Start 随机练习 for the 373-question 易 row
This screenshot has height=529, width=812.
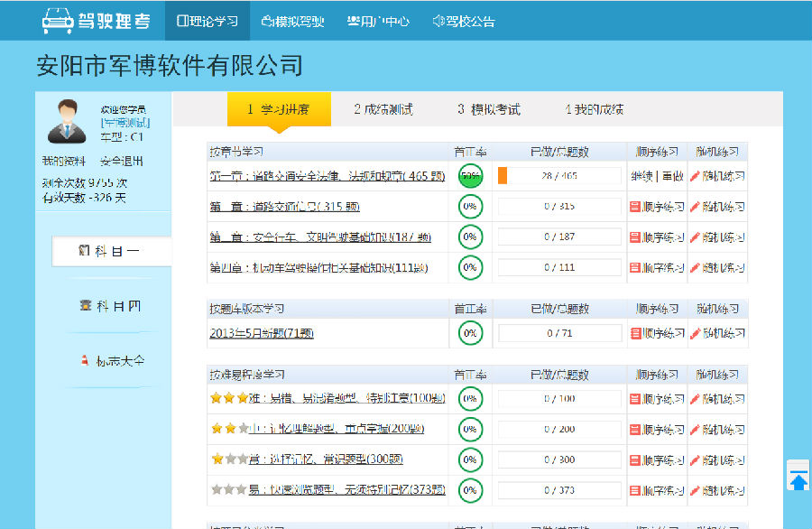(x=717, y=491)
